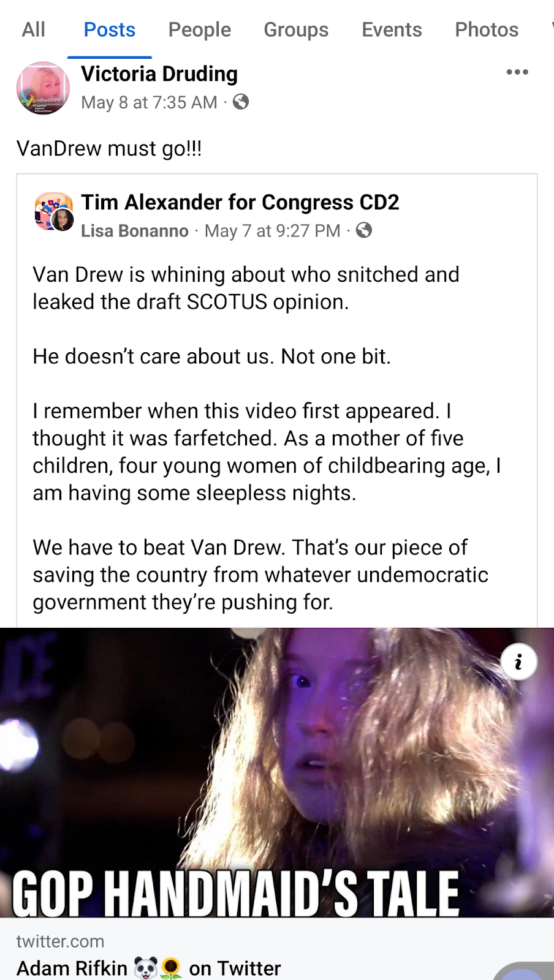Screen dimensions: 554x980
Task: Open Lisa Bonanno's profile link
Action: pos(135,231)
